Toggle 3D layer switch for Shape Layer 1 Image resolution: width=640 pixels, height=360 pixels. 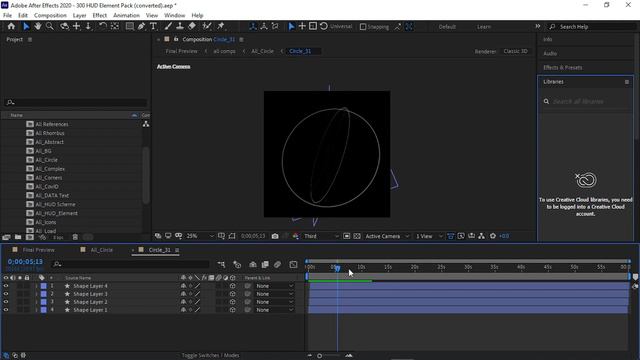(x=233, y=310)
